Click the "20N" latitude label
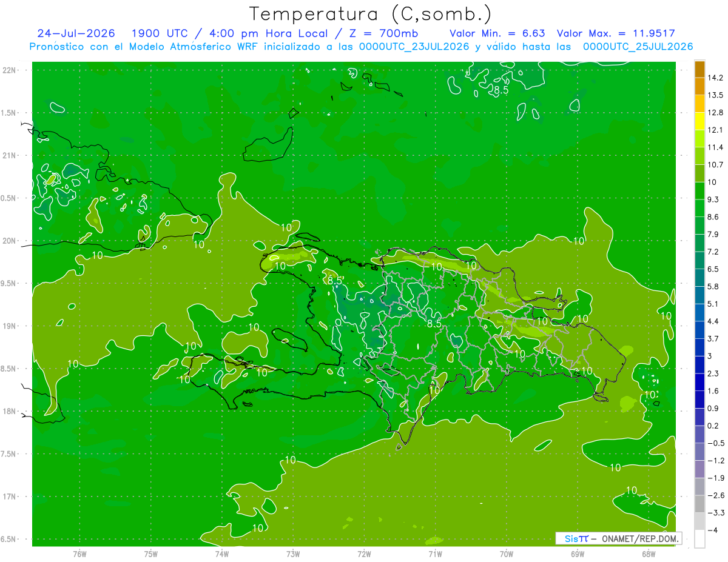Image resolution: width=728 pixels, height=562 pixels. tap(10, 241)
